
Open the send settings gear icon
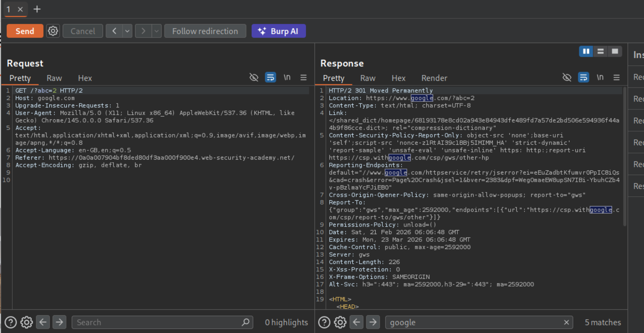pyautogui.click(x=53, y=31)
